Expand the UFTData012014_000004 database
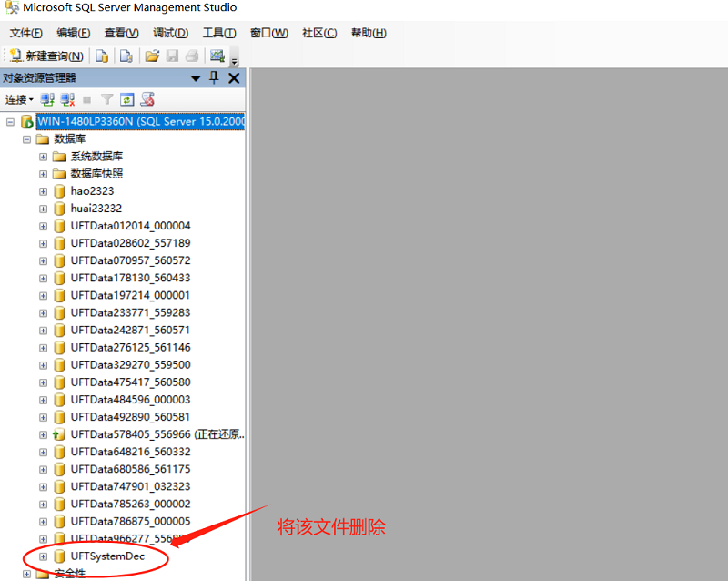 pyautogui.click(x=43, y=227)
